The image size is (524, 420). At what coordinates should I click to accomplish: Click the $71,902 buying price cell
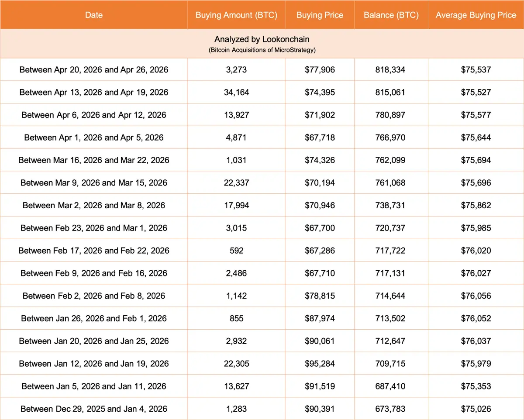320,115
